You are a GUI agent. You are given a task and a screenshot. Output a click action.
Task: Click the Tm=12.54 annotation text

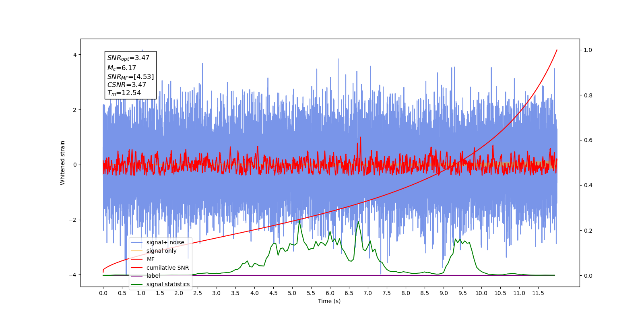[124, 93]
